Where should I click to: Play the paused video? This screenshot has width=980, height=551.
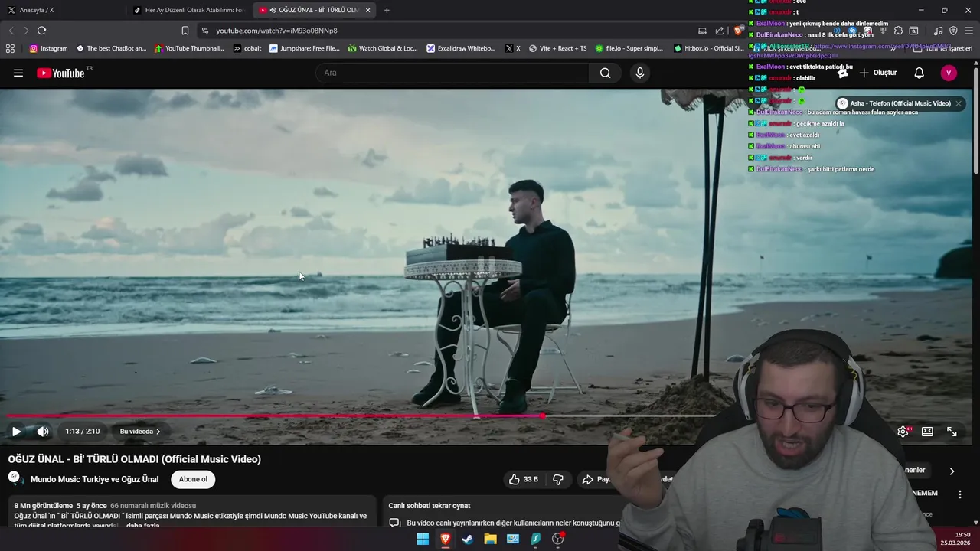(16, 432)
